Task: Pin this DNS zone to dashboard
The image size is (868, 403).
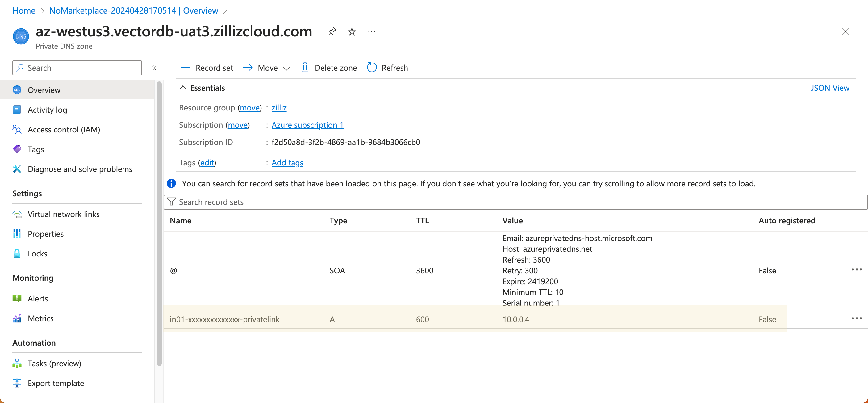Action: pos(332,32)
